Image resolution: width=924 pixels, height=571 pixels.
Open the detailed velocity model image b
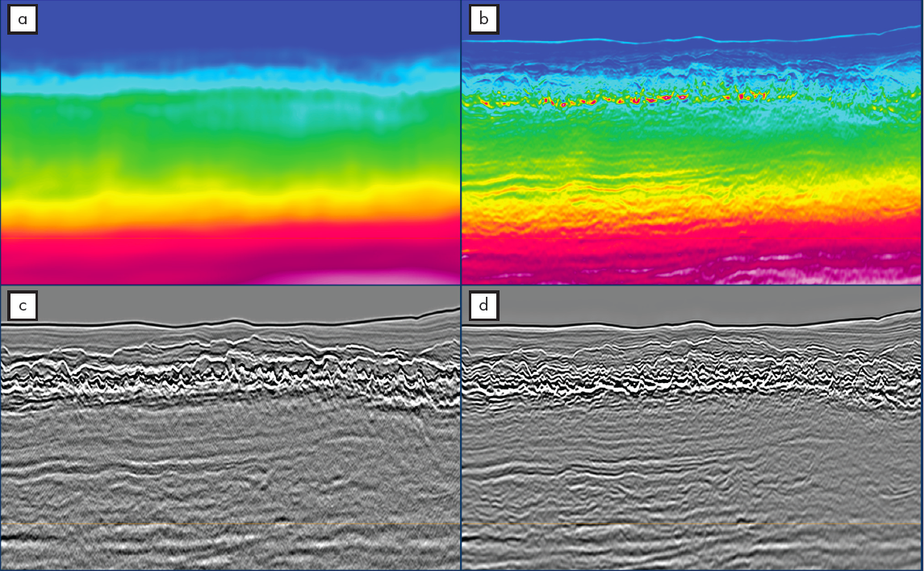click(692, 143)
